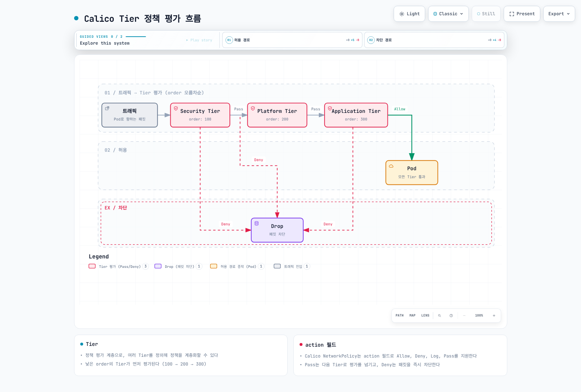Select the Drop node
The image size is (581, 392).
tap(277, 230)
